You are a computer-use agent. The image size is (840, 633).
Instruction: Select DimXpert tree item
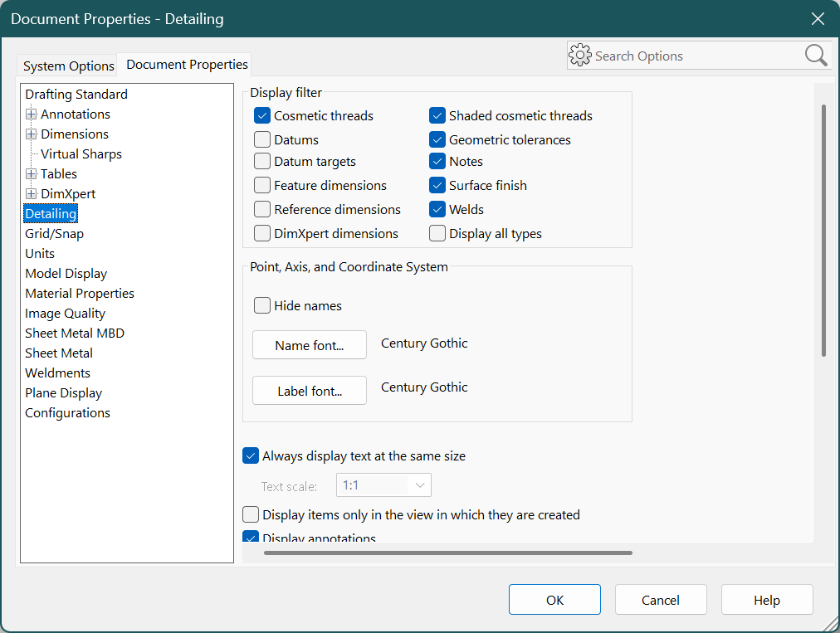[x=67, y=194]
